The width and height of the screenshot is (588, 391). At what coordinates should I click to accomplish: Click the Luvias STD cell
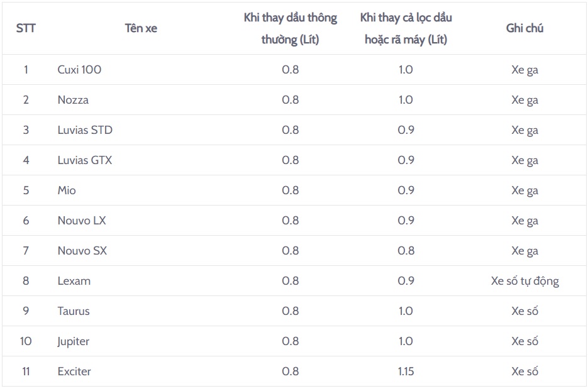coord(85,130)
